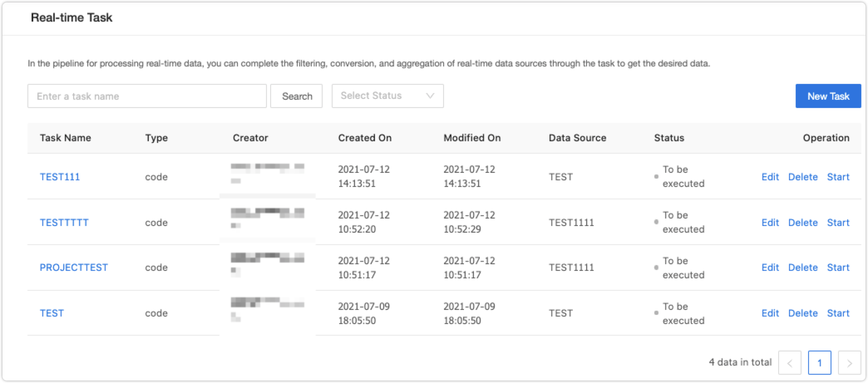Open the Select Status dropdown

click(x=387, y=96)
